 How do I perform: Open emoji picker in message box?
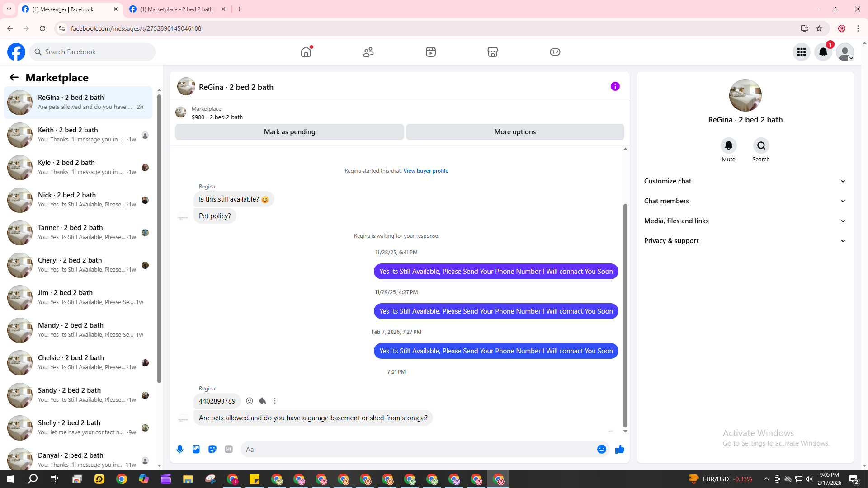[601, 449]
